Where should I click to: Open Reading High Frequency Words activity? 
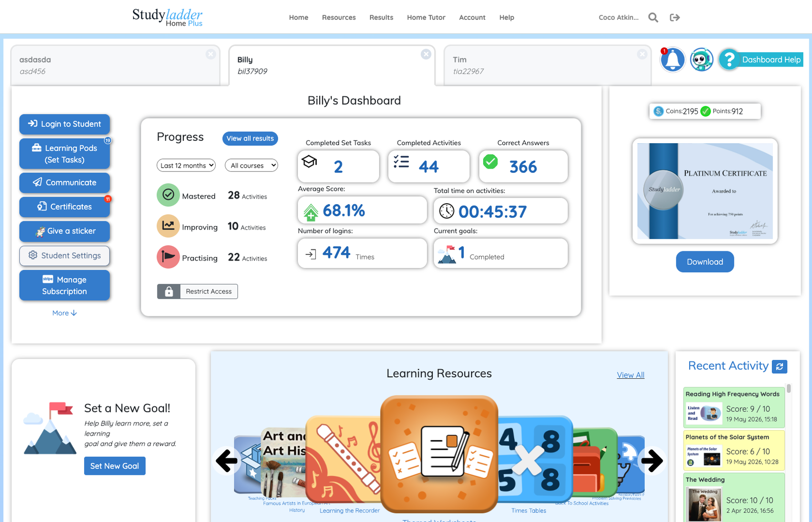[x=734, y=408]
